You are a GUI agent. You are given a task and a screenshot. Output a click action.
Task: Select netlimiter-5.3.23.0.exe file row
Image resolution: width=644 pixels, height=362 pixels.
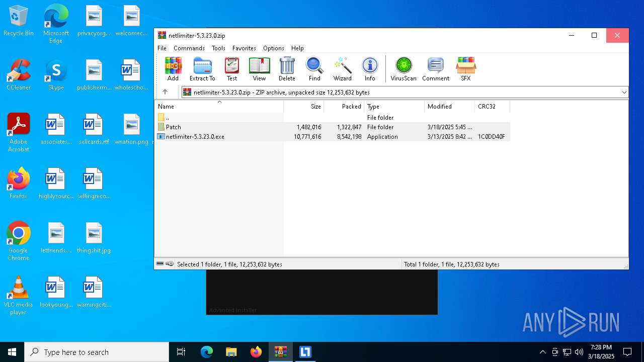click(332, 136)
